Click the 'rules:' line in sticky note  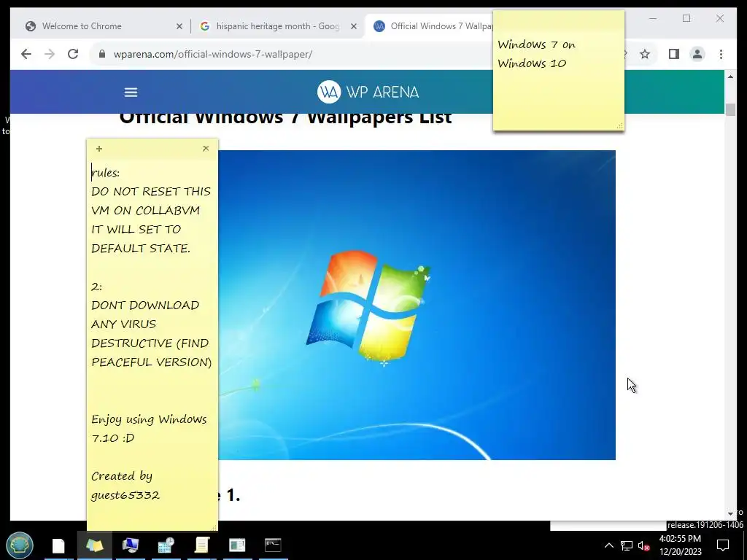tap(106, 172)
